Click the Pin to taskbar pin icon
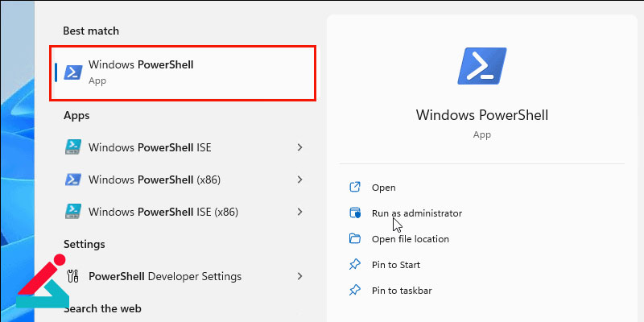The image size is (644, 322). (x=354, y=291)
